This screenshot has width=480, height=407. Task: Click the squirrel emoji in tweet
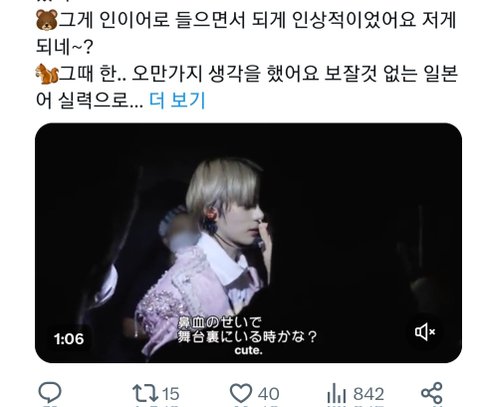coord(47,74)
